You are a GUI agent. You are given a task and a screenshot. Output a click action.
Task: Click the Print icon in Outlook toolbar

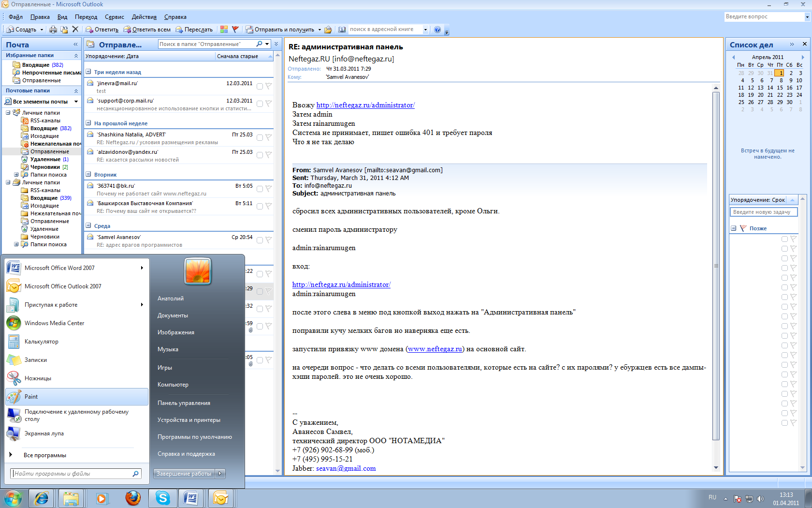coord(53,30)
